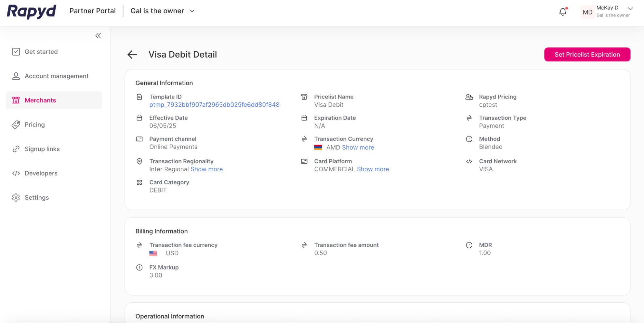Image resolution: width=644 pixels, height=323 pixels.
Task: Click the Rapyd logo
Action: coord(31,12)
